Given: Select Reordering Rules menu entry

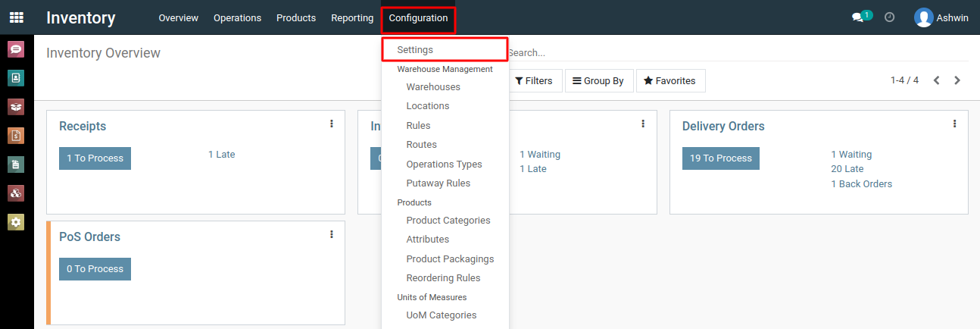Looking at the screenshot, I should click(x=443, y=278).
